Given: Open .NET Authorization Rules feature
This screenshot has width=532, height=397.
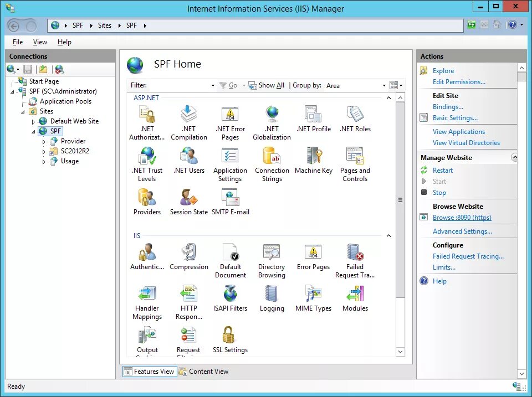Looking at the screenshot, I should click(147, 122).
